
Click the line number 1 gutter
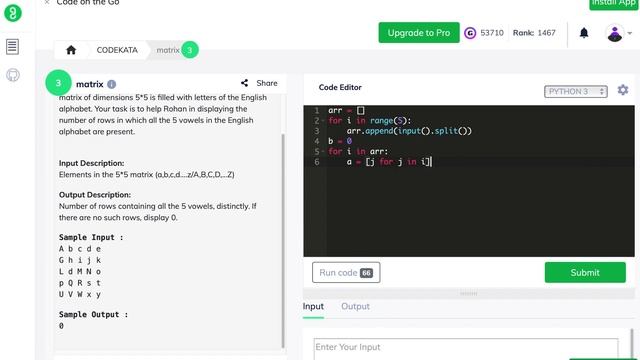[316, 111]
